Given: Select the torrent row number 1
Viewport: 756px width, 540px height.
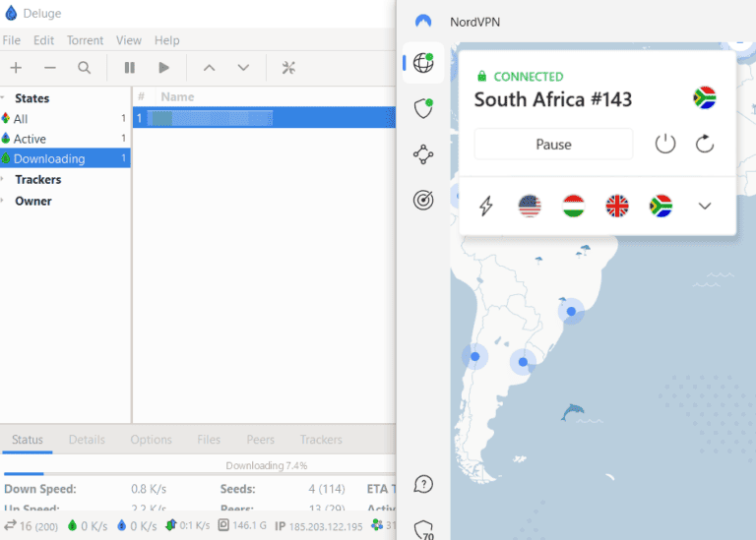Looking at the screenshot, I should tap(264, 117).
